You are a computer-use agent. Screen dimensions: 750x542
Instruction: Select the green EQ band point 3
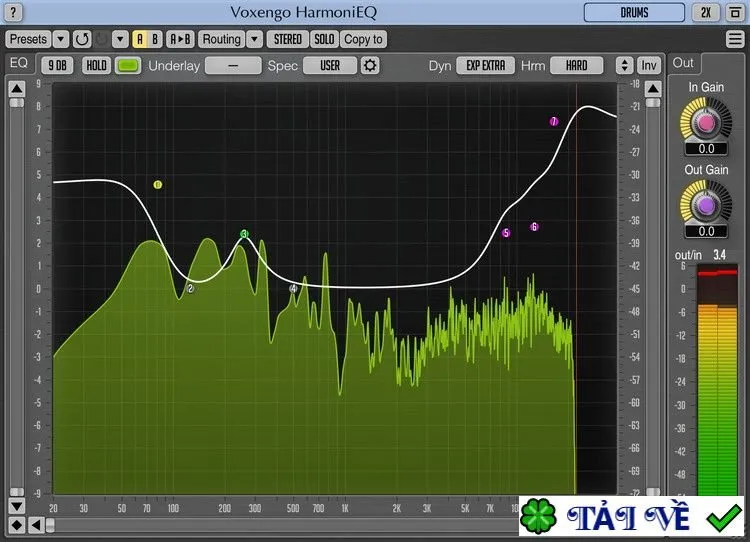[x=244, y=234]
